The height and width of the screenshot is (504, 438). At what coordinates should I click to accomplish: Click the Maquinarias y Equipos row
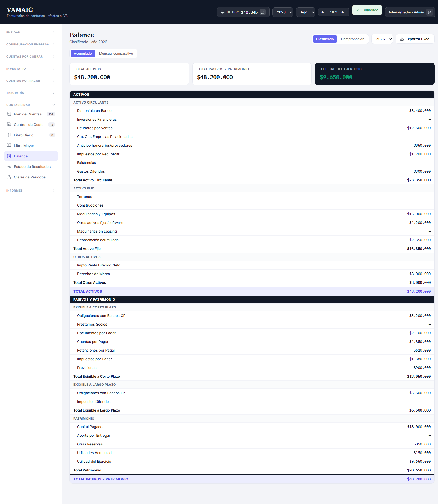click(x=252, y=214)
